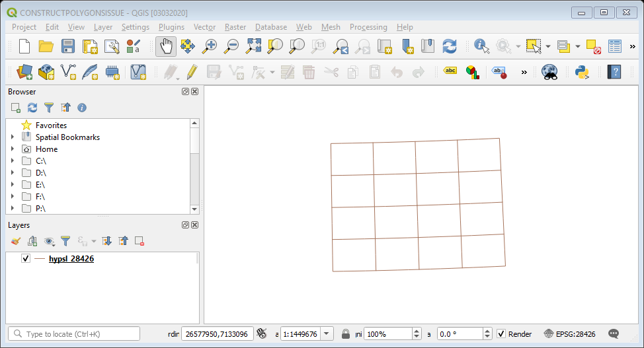
Task: Expand the Spatial Bookmarks tree node
Action: coord(13,137)
